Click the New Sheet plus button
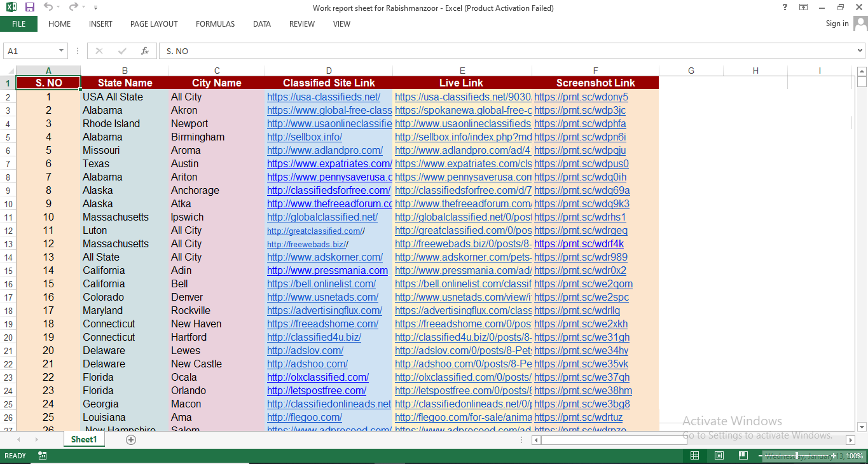Image resolution: width=868 pixels, height=464 pixels. coord(130,439)
